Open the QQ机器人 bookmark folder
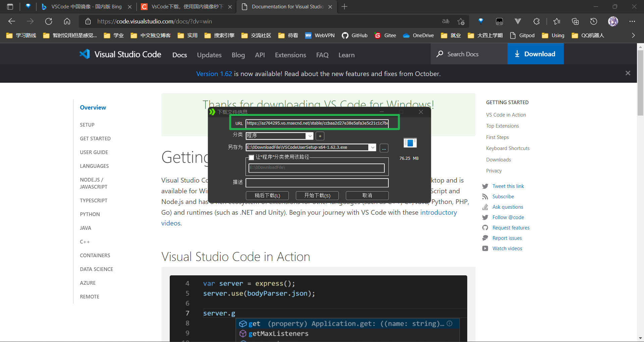Screen dimensions: 644x342 tap(588, 36)
